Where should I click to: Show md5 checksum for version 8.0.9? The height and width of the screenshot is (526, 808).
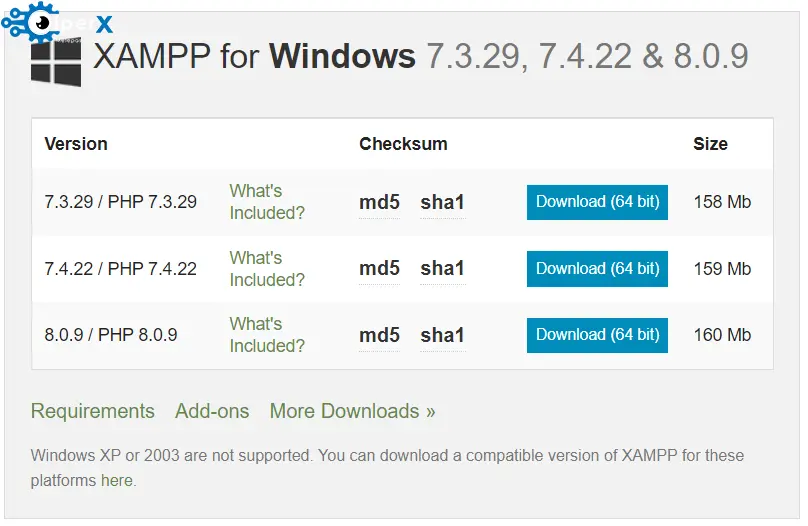[x=379, y=336]
